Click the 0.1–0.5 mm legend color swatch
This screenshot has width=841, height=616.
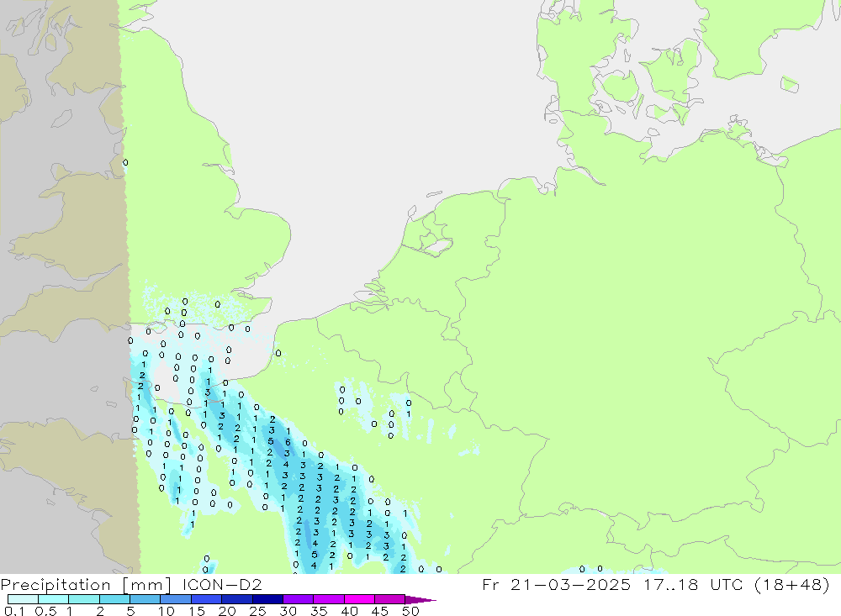coord(23,599)
